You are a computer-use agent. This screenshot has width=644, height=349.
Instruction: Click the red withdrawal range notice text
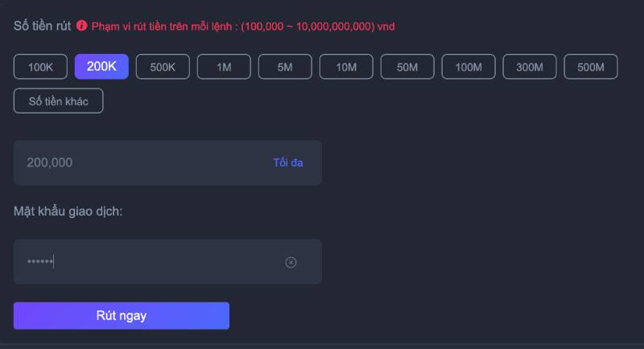tap(243, 27)
